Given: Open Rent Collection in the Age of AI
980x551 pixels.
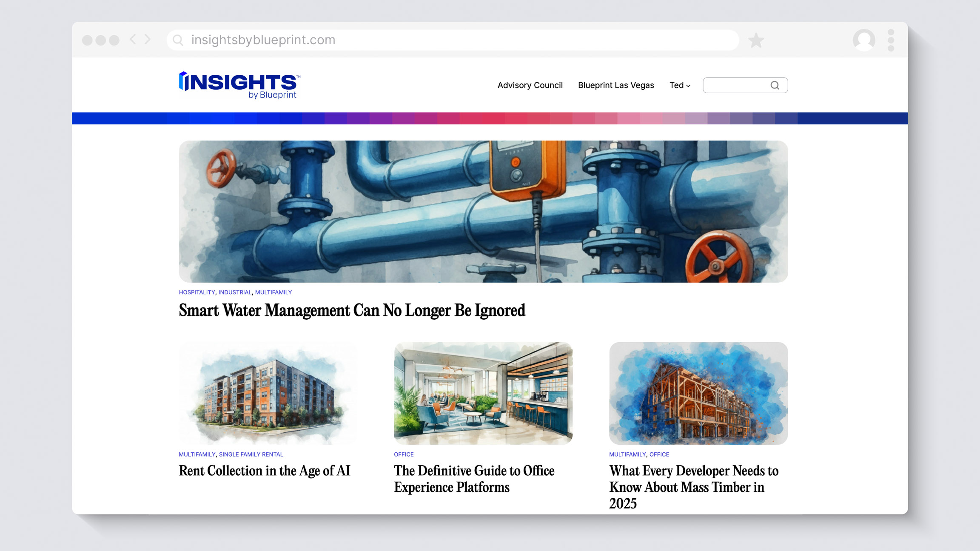Looking at the screenshot, I should [264, 471].
